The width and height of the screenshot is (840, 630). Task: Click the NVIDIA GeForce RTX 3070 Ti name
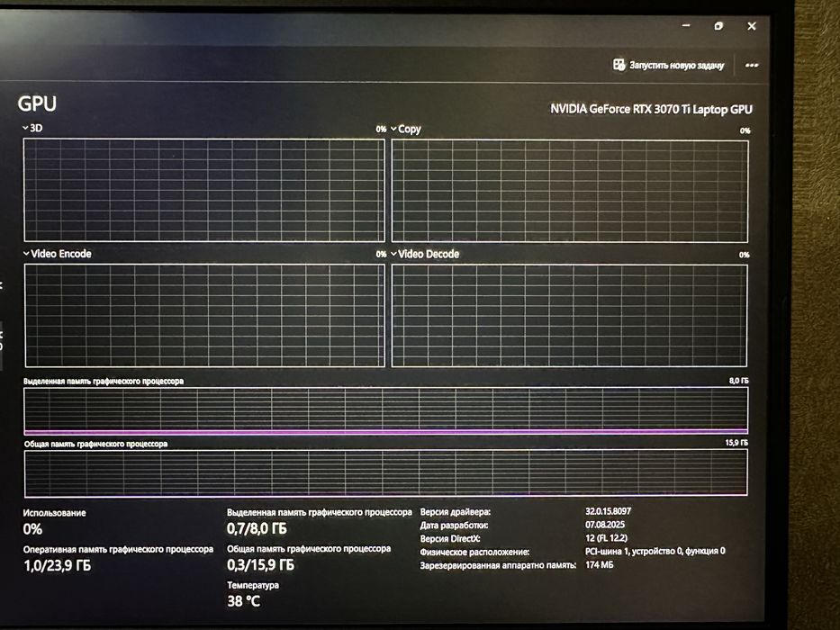coord(651,109)
